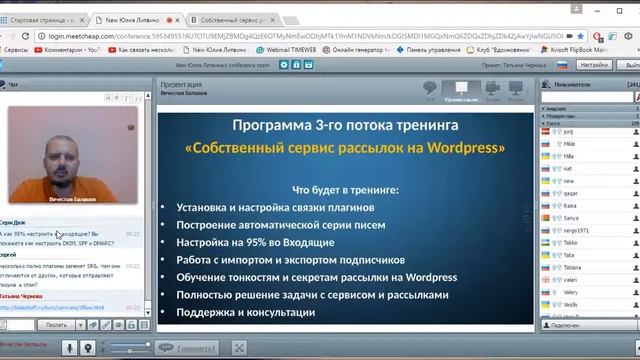This screenshot has height=360, width=640.
Task: Click the attach file paperclip icon in chat
Action: coord(93,325)
